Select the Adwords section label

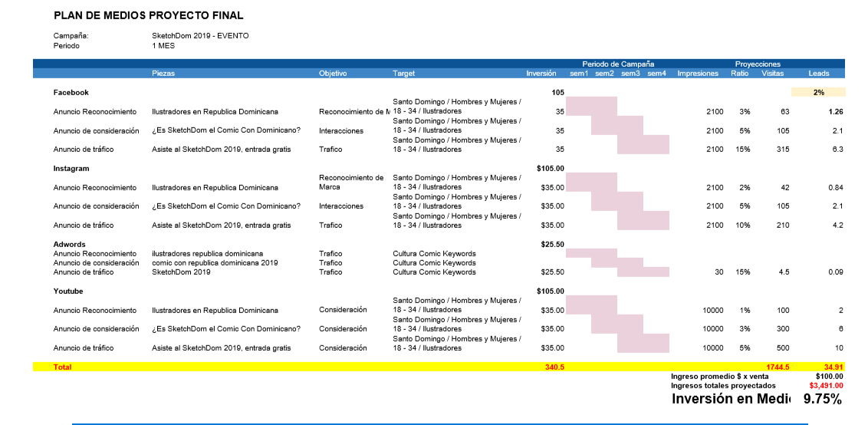coord(69,244)
